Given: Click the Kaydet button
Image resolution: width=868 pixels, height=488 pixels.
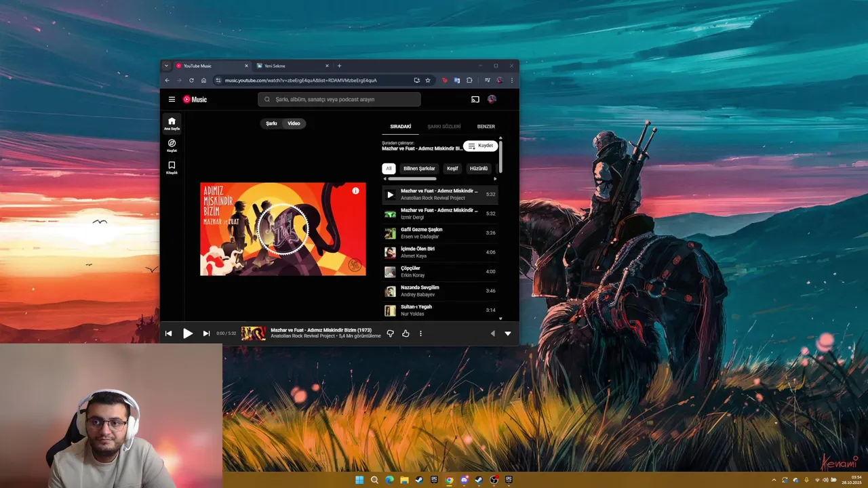Looking at the screenshot, I should [481, 146].
